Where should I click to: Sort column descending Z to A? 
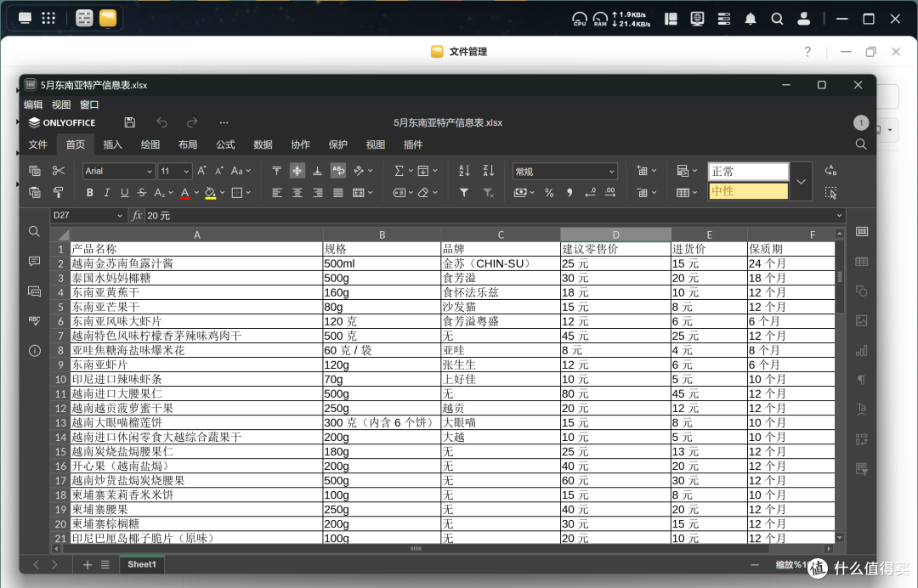(488, 171)
